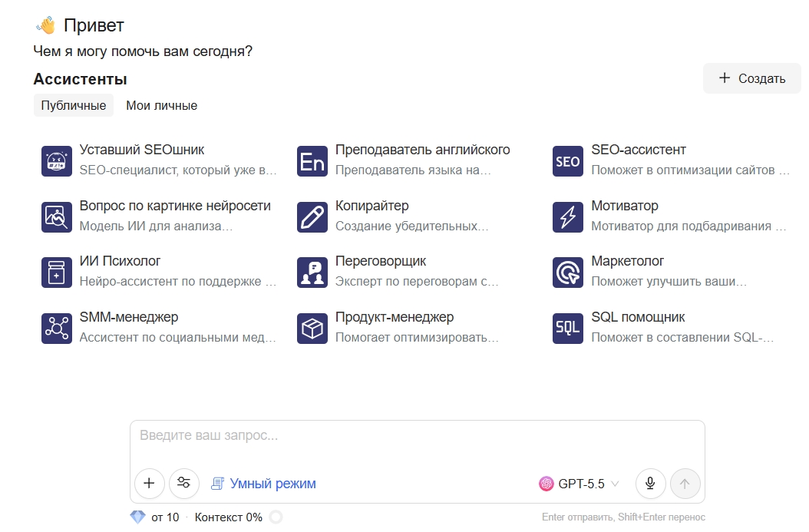Switch to the Публичные tab

(73, 106)
